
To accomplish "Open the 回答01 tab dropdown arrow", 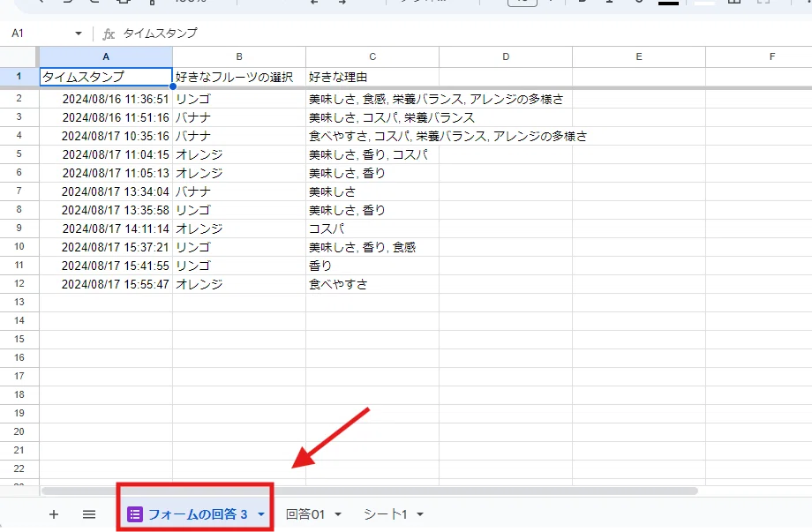I will tap(338, 514).
